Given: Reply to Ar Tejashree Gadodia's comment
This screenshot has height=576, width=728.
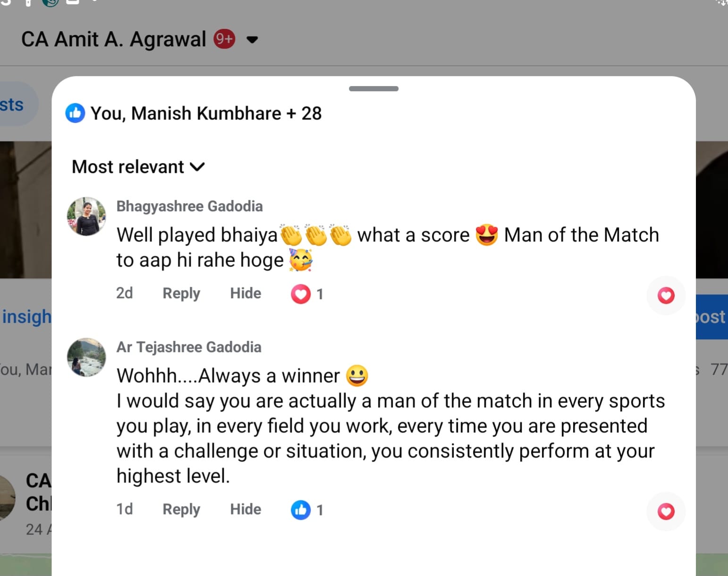Looking at the screenshot, I should coord(181,509).
